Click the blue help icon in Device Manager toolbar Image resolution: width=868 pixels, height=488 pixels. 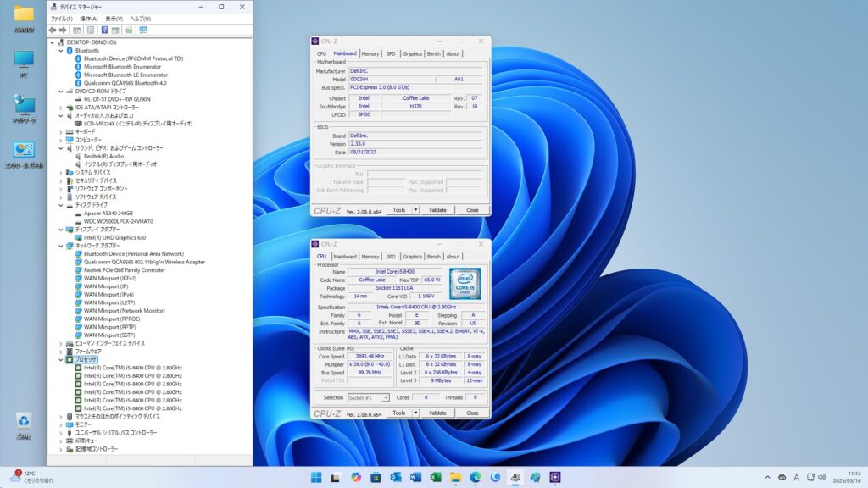click(103, 30)
